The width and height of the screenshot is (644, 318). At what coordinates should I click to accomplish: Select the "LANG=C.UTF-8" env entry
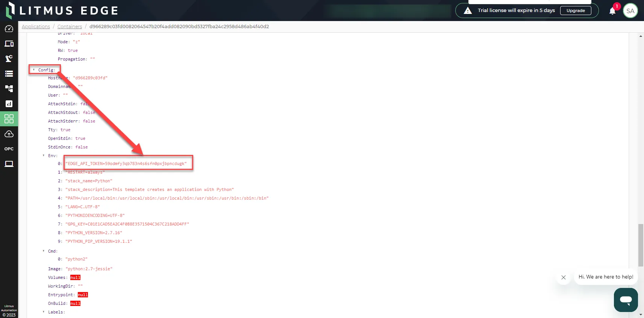click(83, 207)
